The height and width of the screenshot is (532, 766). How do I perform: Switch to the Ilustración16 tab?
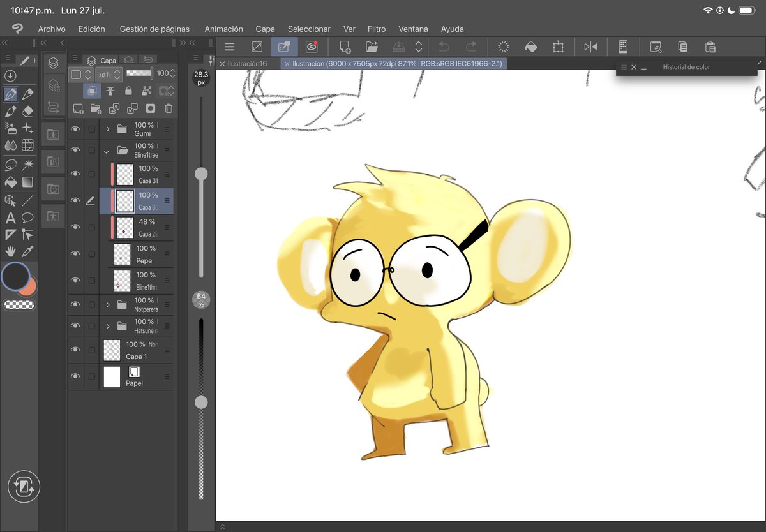(247, 64)
